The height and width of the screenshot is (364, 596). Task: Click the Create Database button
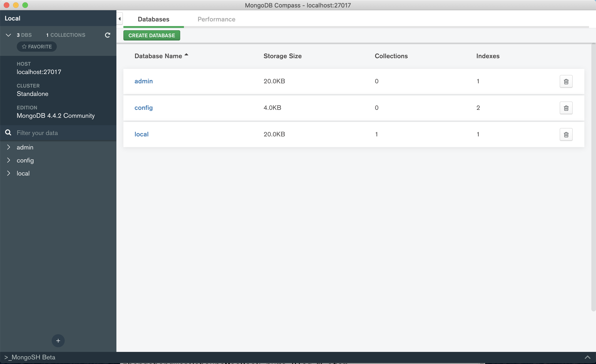[152, 36]
